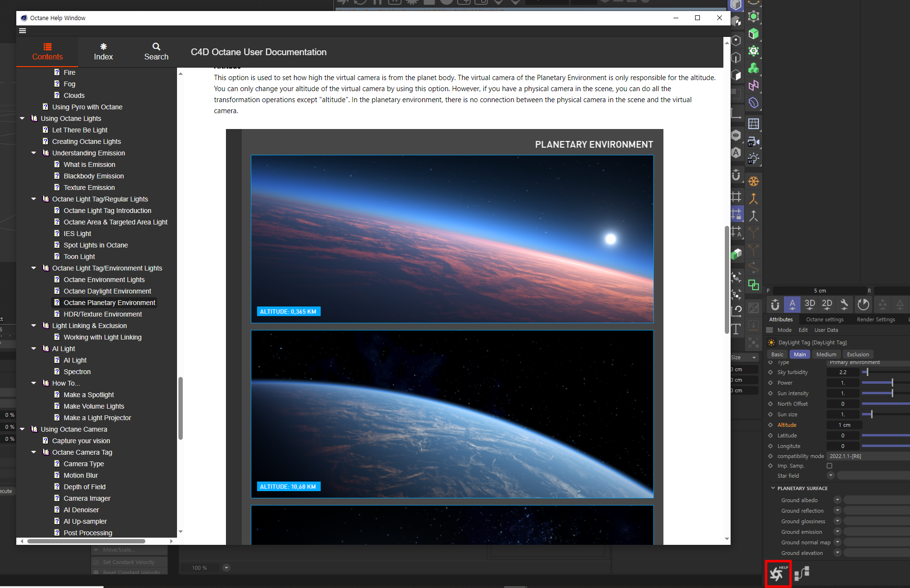Click the hexagon letter A icon

(x=736, y=153)
